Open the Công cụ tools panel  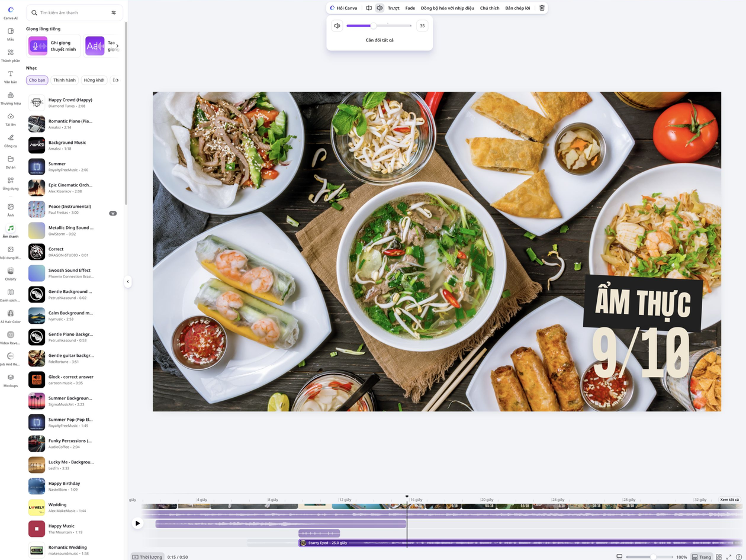click(11, 140)
